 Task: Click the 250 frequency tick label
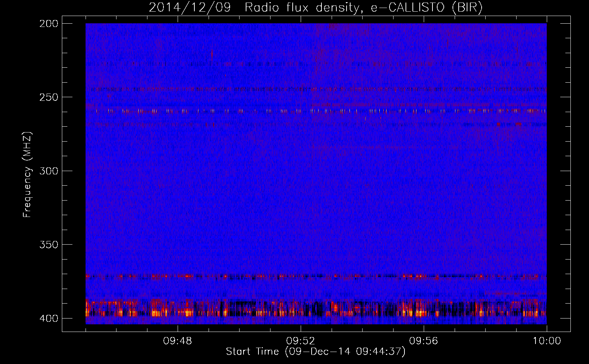48,97
